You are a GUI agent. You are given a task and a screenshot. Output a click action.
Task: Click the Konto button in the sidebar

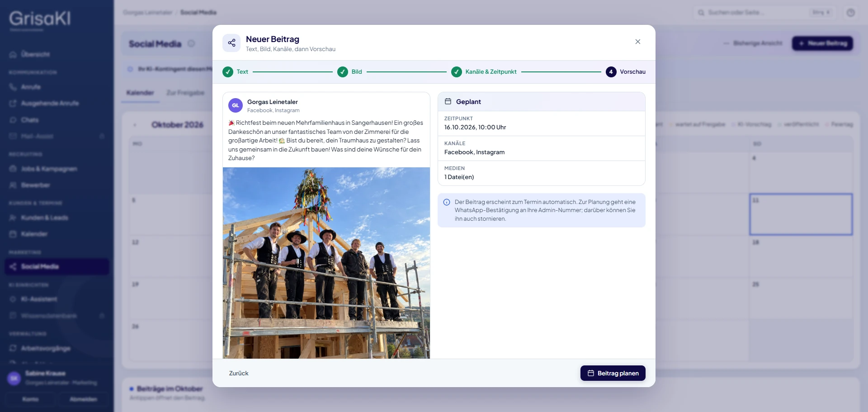(x=30, y=399)
